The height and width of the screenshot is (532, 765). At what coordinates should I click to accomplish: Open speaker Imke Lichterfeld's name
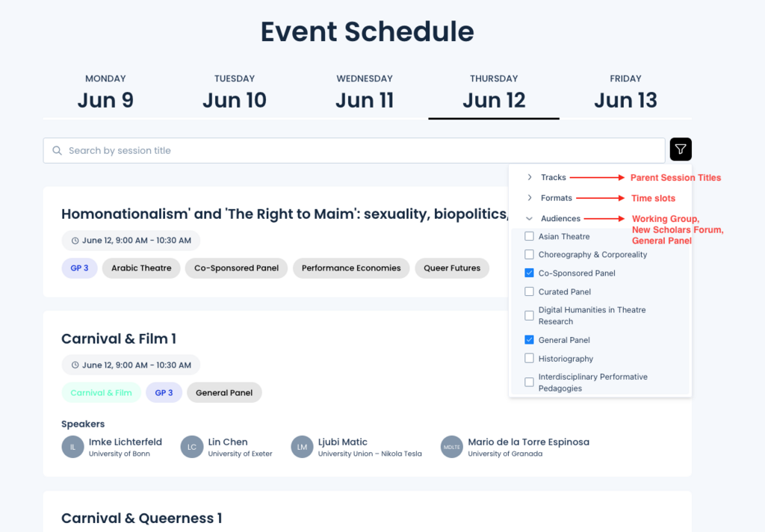click(126, 442)
